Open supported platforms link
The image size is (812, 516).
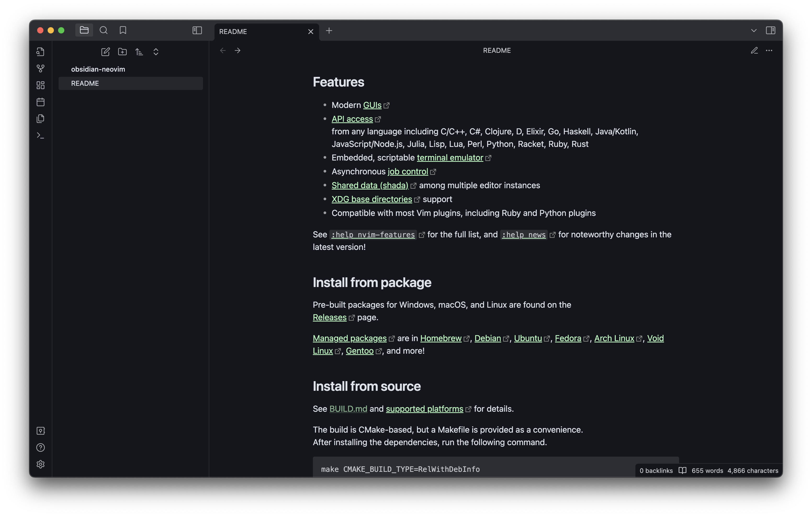coord(425,409)
